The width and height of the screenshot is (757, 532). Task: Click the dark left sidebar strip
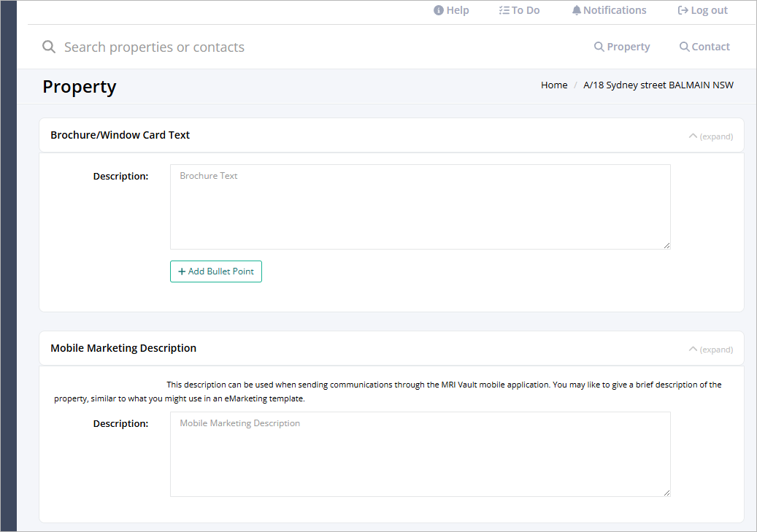[x=9, y=266]
